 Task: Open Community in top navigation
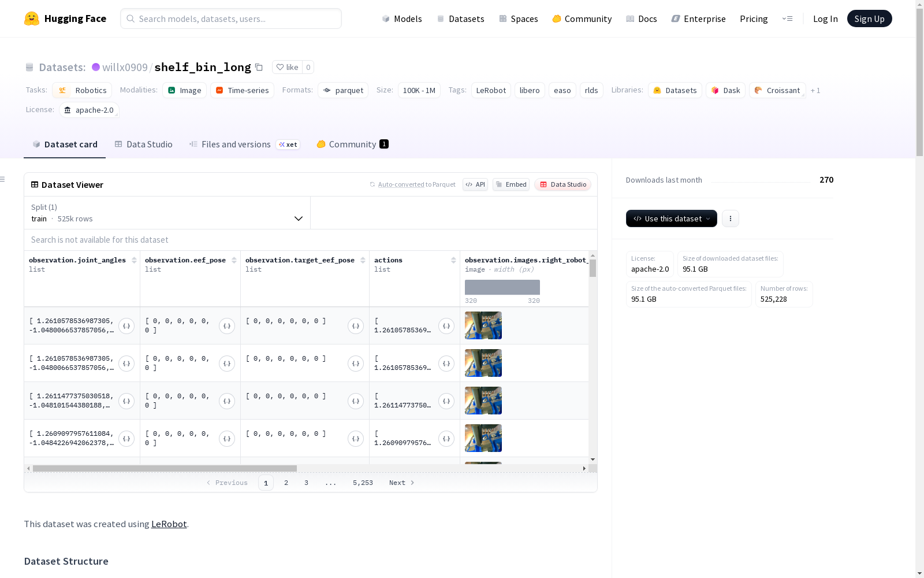pos(582,18)
